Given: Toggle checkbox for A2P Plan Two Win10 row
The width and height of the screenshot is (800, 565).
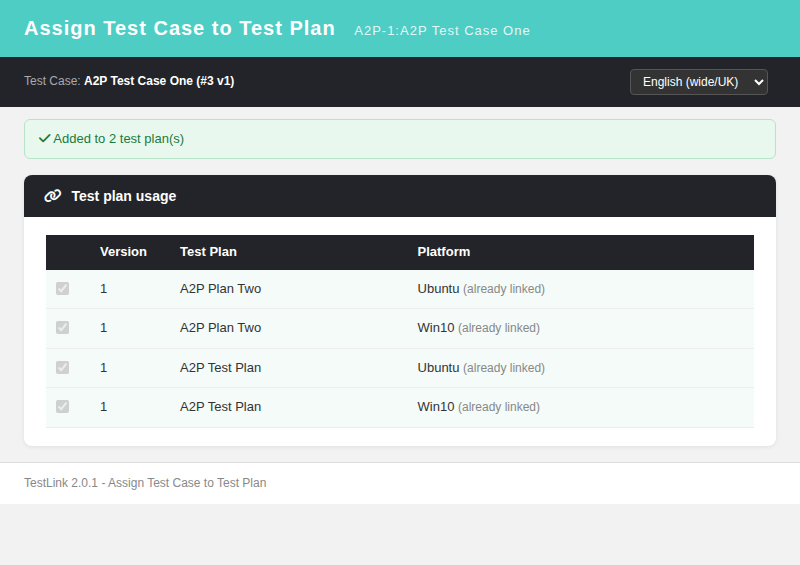Looking at the screenshot, I should pos(62,327).
